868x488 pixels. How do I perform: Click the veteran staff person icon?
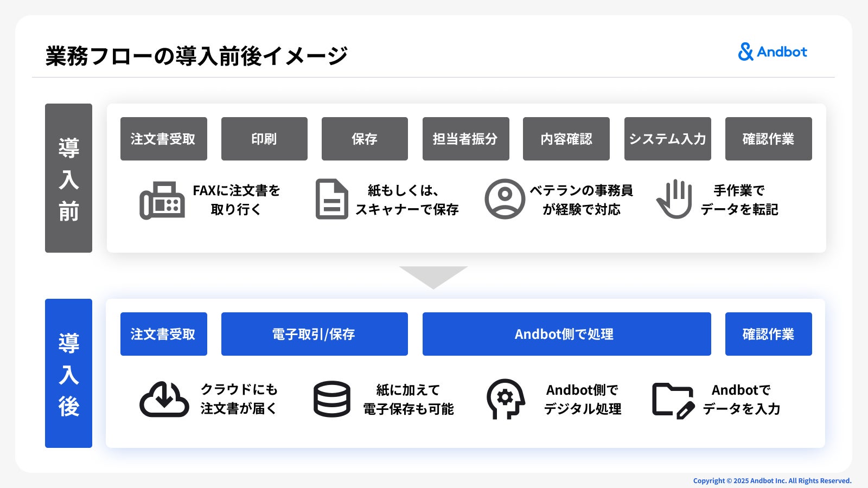pyautogui.click(x=505, y=199)
